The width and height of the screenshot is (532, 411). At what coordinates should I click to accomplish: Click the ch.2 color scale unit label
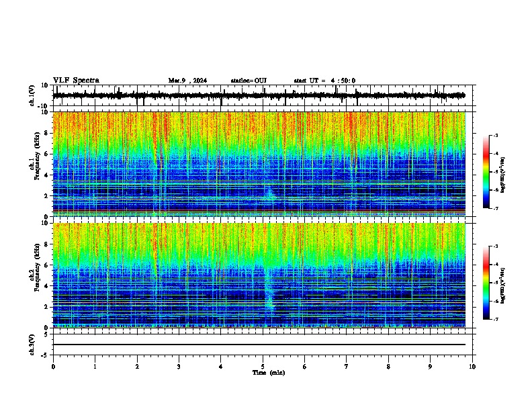(x=502, y=285)
